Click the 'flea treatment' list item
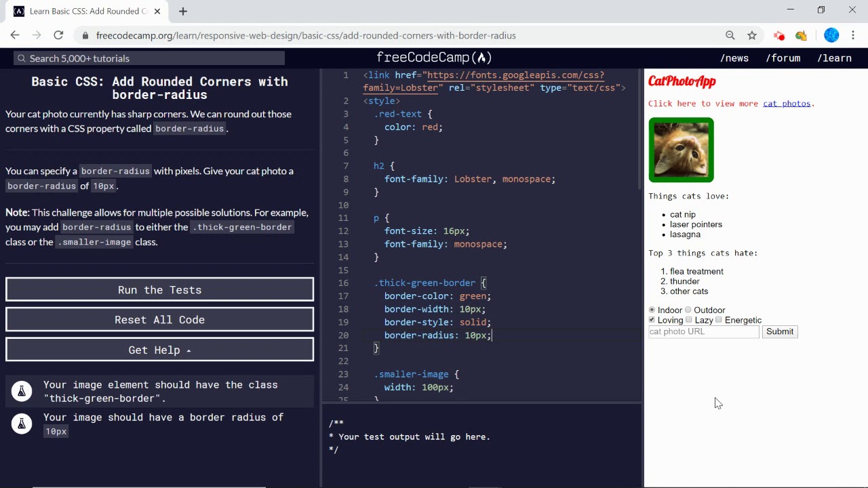This screenshot has width=868, height=488. click(x=696, y=271)
